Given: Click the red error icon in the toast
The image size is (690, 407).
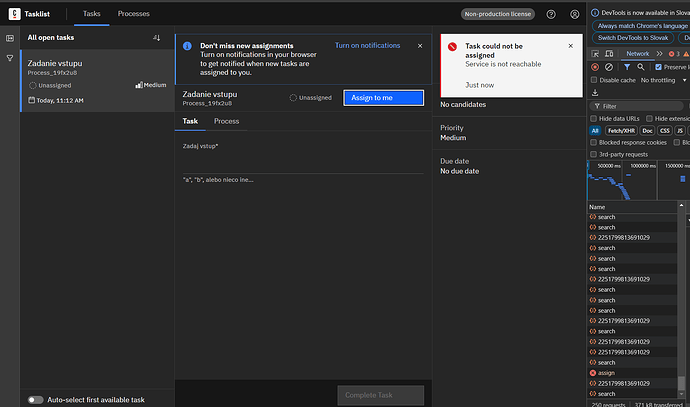Looking at the screenshot, I should pyautogui.click(x=452, y=47).
